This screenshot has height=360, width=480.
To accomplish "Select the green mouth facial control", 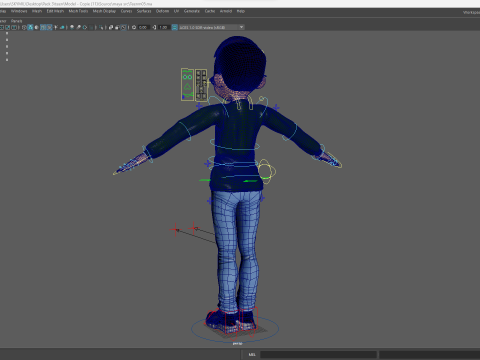I will point(188,96).
